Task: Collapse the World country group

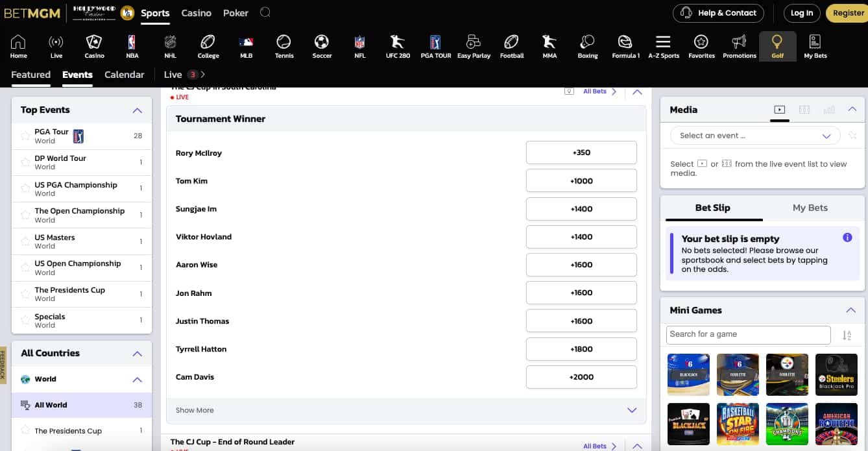Action: coord(137,380)
